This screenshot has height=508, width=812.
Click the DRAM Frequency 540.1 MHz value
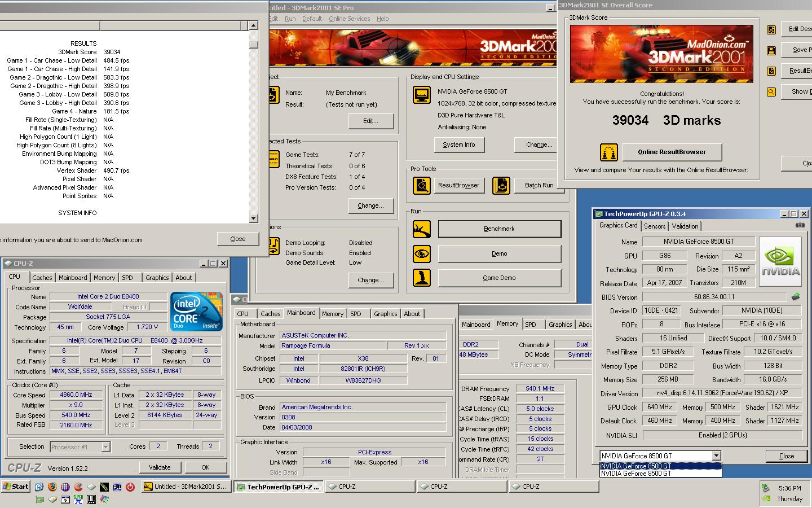(540, 388)
